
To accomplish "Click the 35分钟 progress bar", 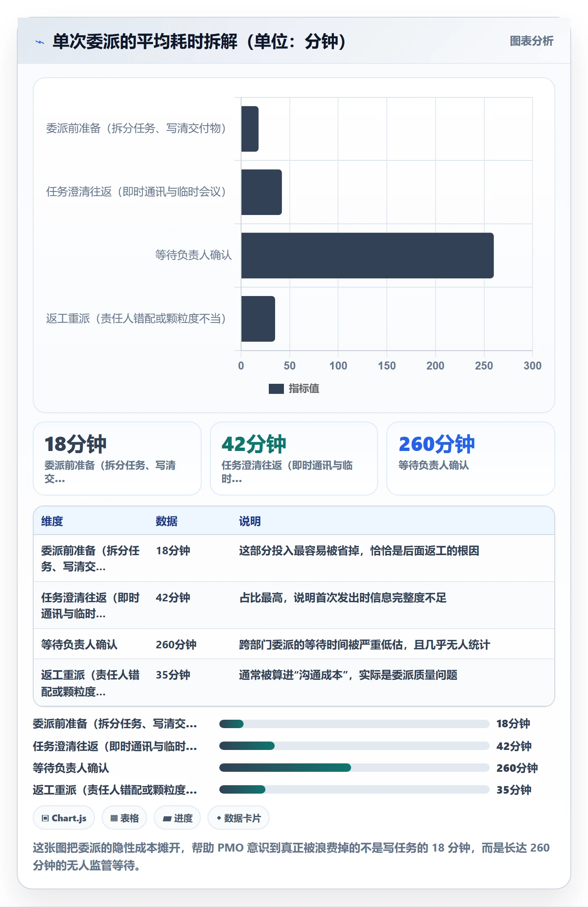I will tap(354, 789).
